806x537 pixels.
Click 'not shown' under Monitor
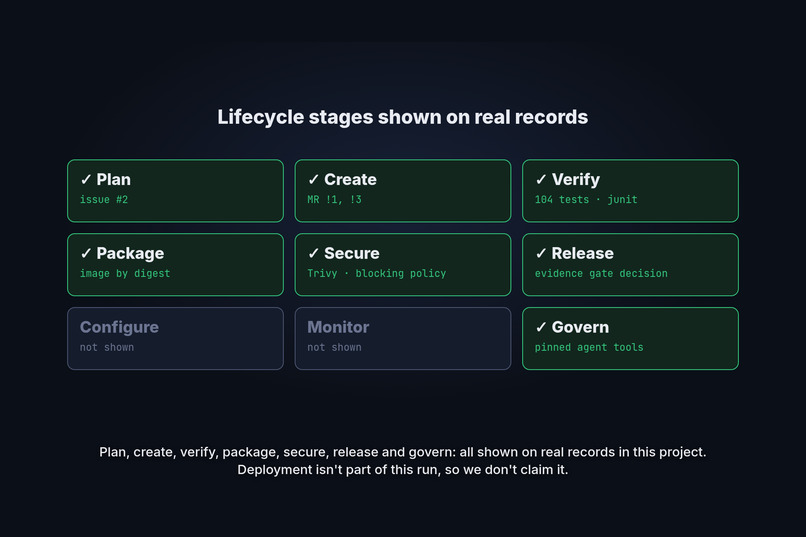(x=335, y=347)
